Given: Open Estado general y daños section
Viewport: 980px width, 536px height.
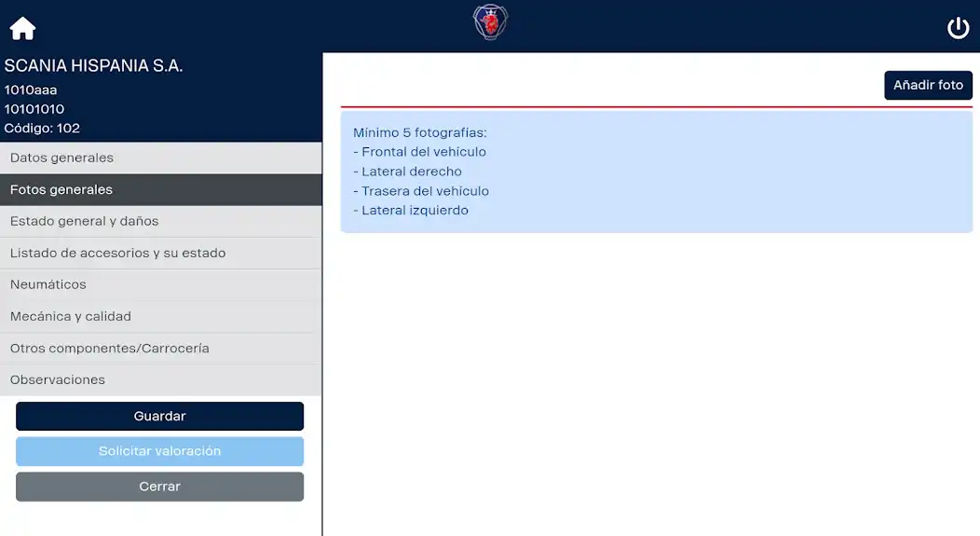Looking at the screenshot, I should (160, 222).
